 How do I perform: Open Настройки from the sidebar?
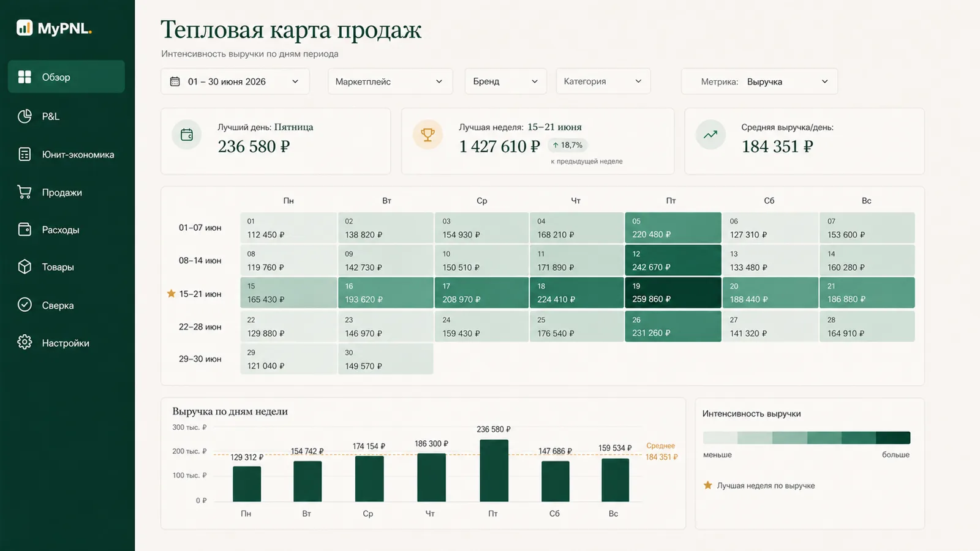pos(66,342)
